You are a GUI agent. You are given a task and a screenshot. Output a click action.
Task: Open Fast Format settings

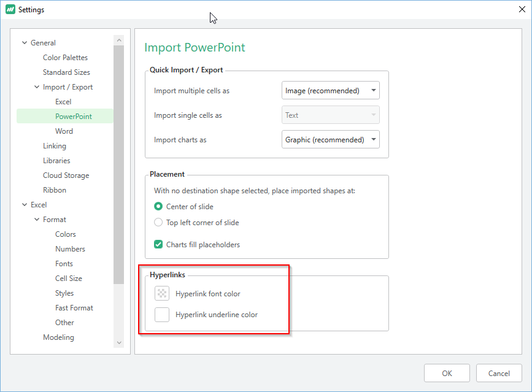click(74, 308)
